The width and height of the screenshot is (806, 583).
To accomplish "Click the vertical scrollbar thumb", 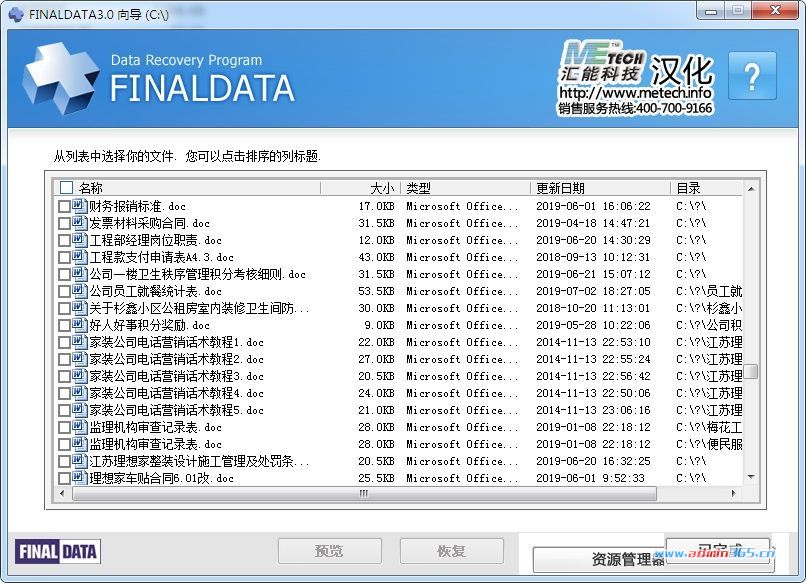I will [751, 371].
